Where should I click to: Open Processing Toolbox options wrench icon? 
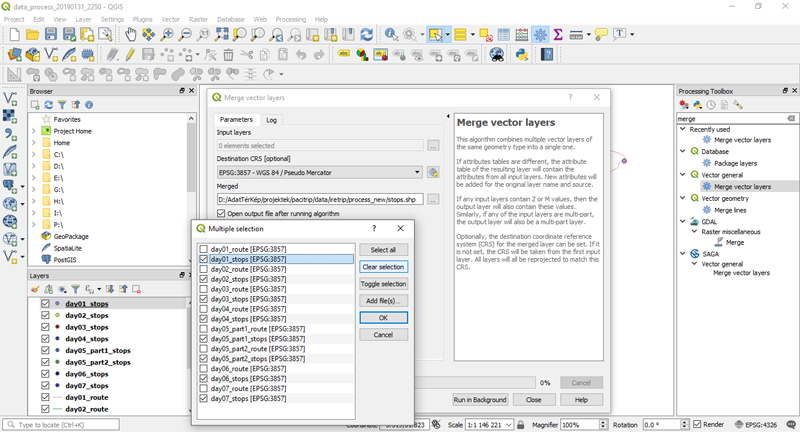(738, 105)
